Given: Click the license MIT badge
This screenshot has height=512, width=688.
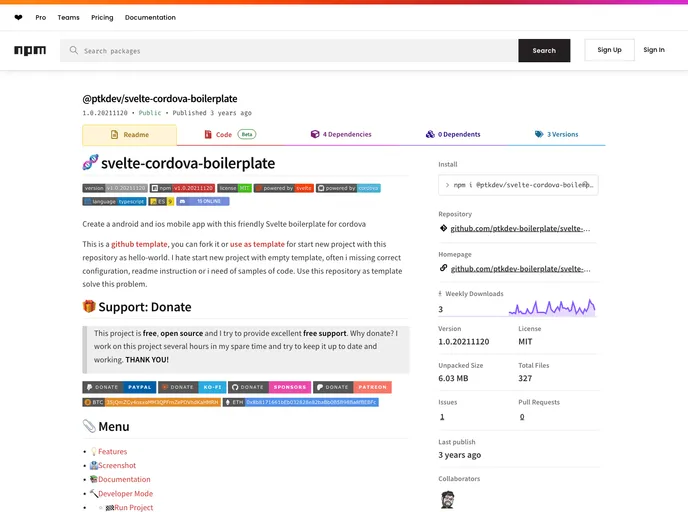Looking at the screenshot, I should coord(234,188).
